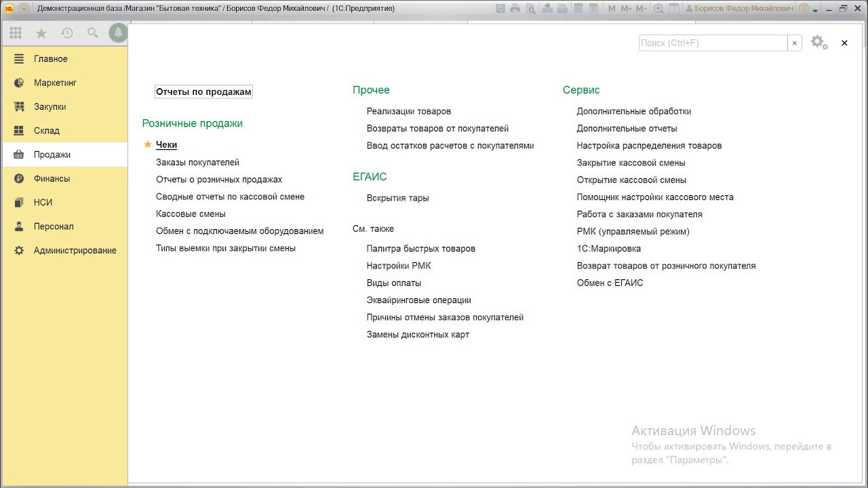868x488 pixels.
Task: Open Палитра быстрых товаров
Action: (421, 249)
